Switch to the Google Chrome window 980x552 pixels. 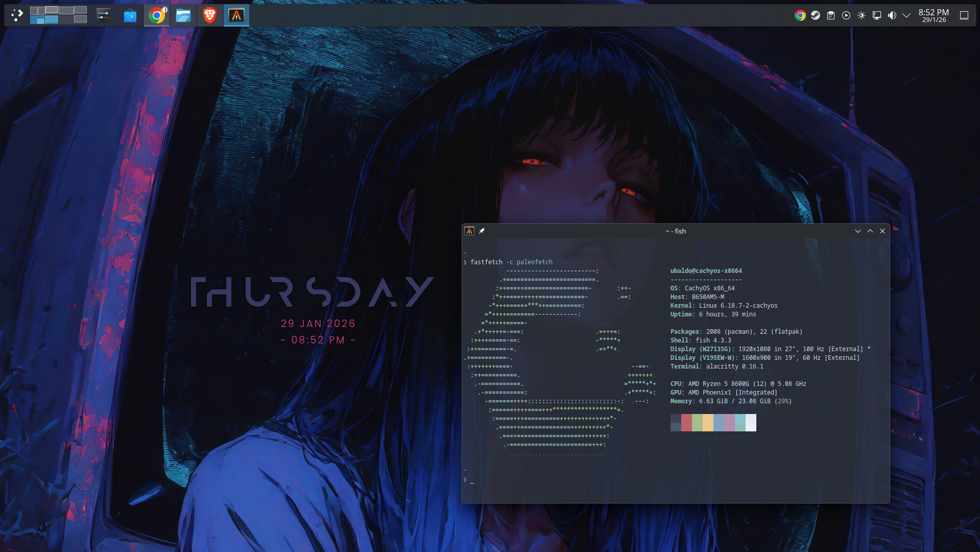coord(157,15)
